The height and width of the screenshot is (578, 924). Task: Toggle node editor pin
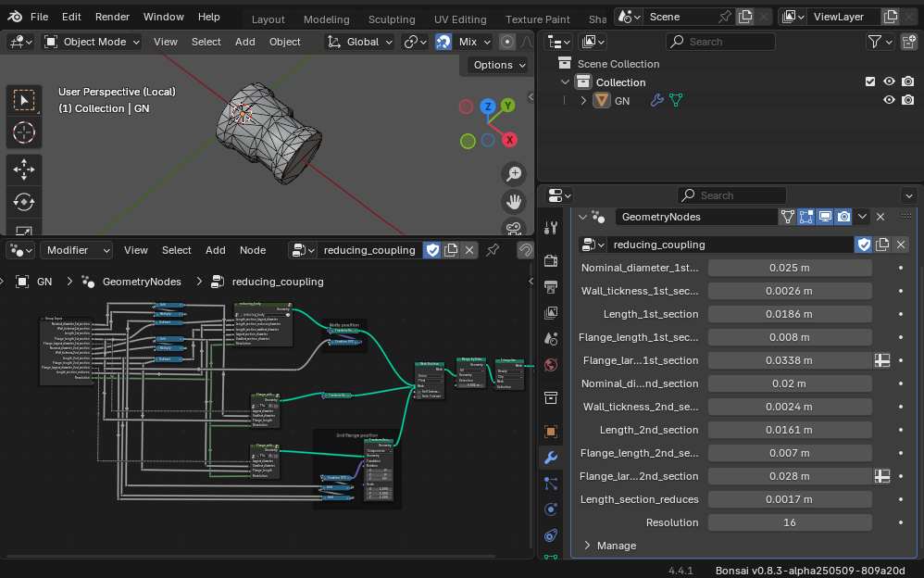493,250
